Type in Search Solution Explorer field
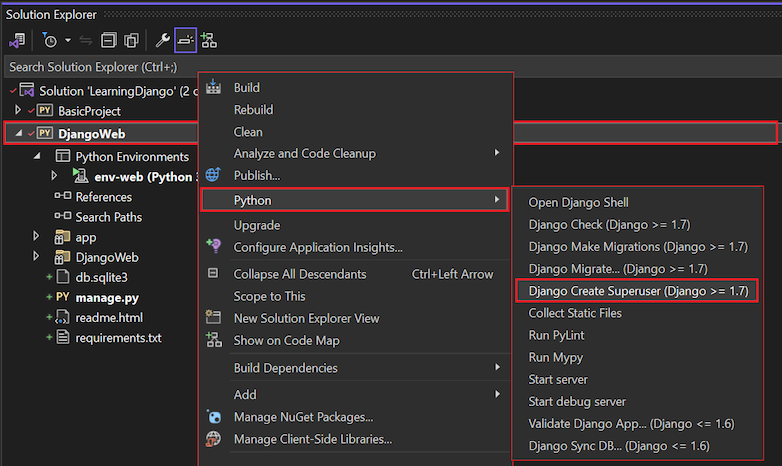The image size is (782, 466). (x=100, y=67)
